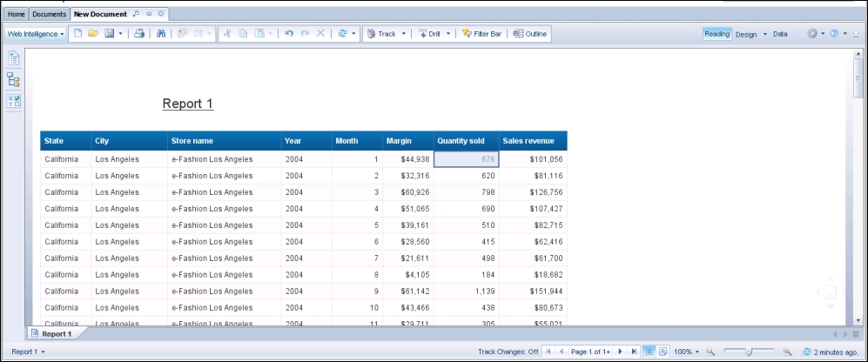This screenshot has height=362, width=868.
Task: Close the New Document tab
Action: (161, 14)
